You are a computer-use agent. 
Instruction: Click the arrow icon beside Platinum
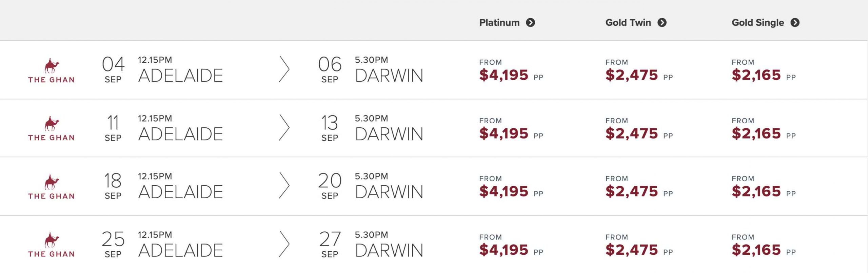[530, 23]
